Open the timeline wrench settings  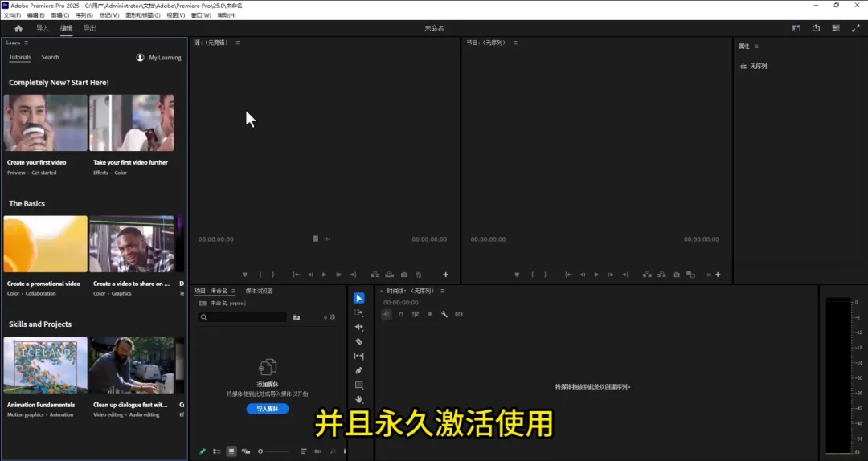pyautogui.click(x=444, y=314)
